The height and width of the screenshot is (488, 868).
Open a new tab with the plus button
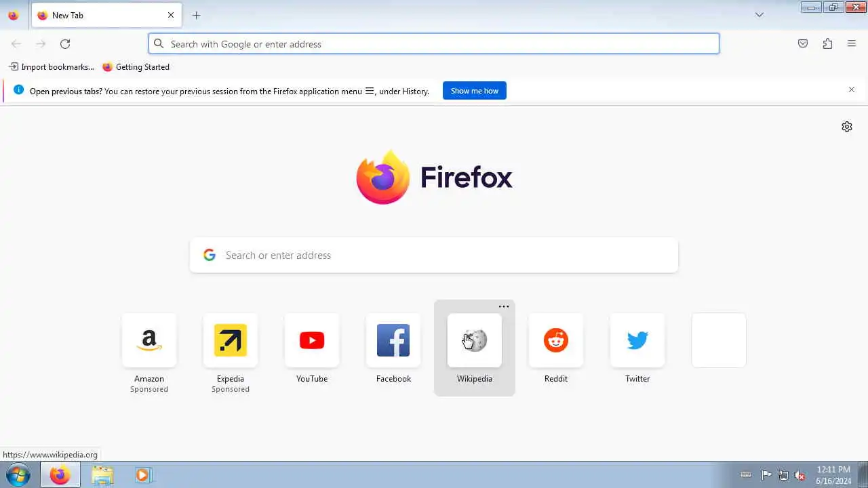[x=196, y=15]
